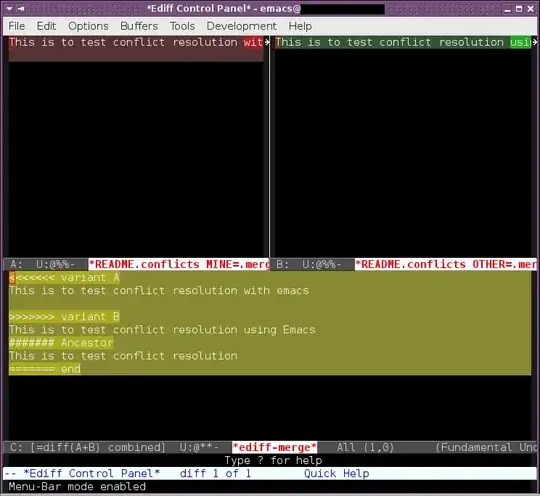Click the ancestor line ending 'conflict resolution'
The image size is (540, 496).
(123, 356)
